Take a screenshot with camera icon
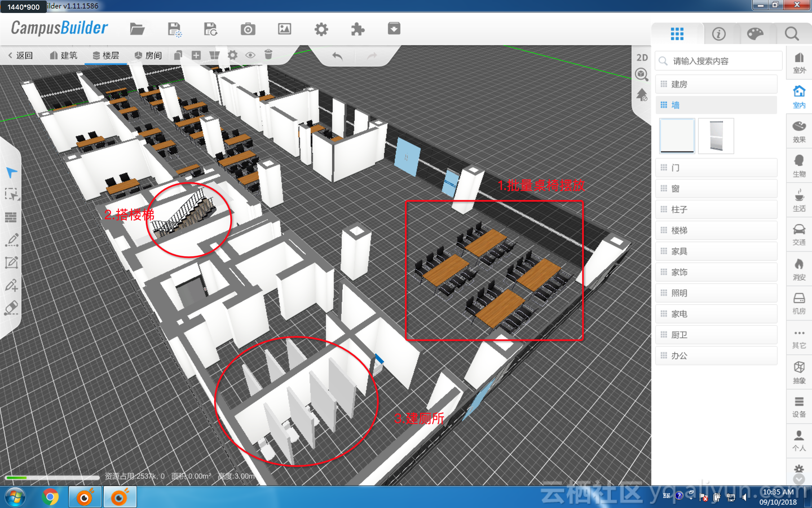 click(x=248, y=29)
